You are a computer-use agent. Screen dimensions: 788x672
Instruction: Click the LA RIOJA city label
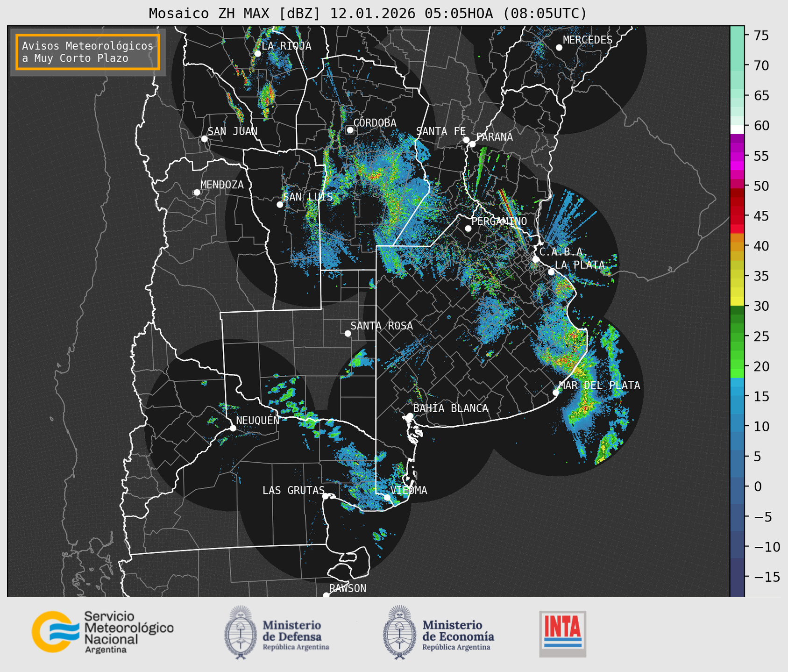tap(286, 46)
